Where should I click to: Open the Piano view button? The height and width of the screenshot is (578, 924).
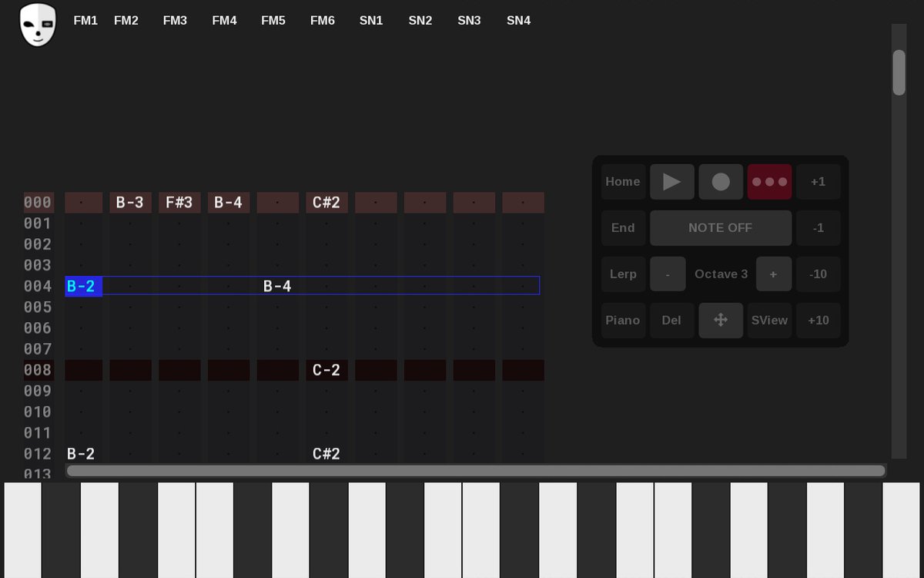coord(623,321)
